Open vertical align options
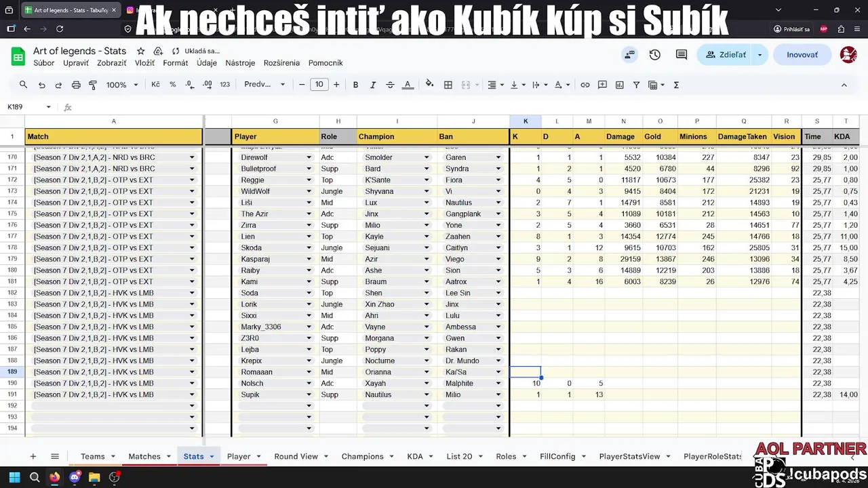 517,85
